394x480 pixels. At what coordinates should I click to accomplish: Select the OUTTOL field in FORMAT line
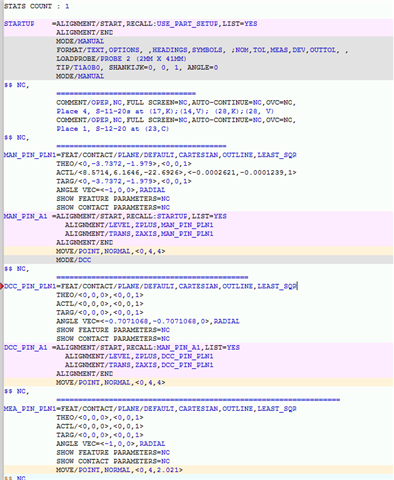coord(323,50)
